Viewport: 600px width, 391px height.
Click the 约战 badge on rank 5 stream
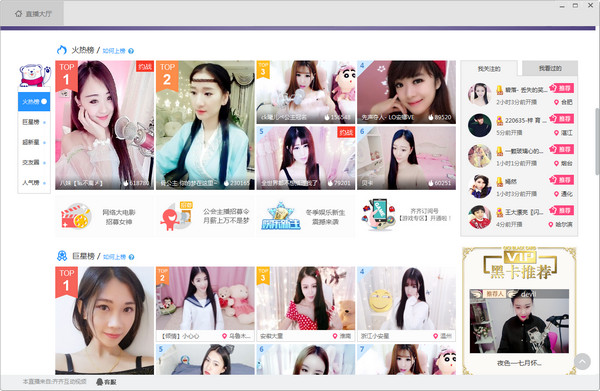(346, 132)
